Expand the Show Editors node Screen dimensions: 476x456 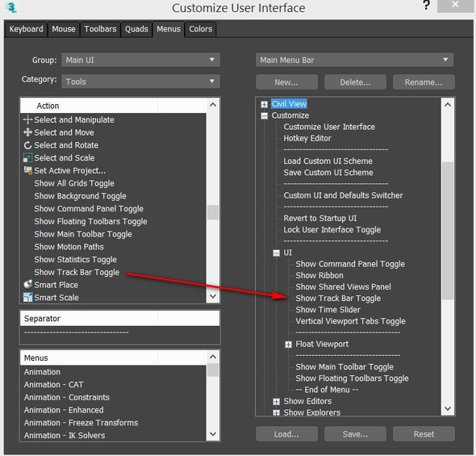[276, 401]
